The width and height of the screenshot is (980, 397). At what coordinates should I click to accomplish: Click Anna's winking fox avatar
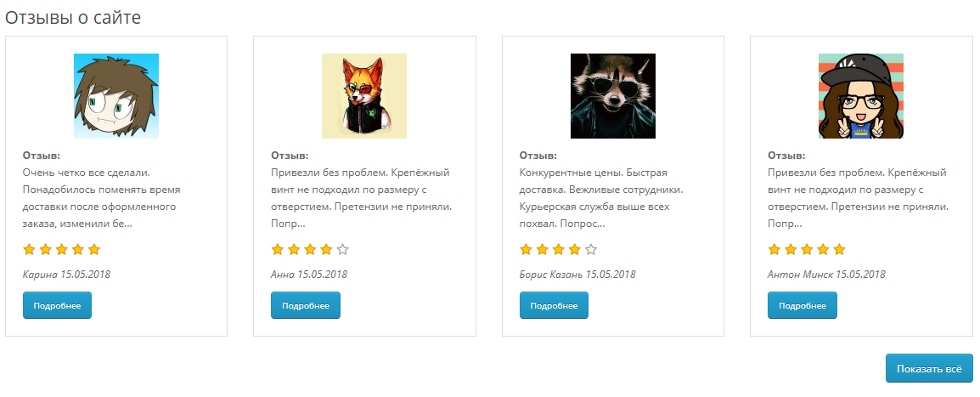tap(364, 96)
